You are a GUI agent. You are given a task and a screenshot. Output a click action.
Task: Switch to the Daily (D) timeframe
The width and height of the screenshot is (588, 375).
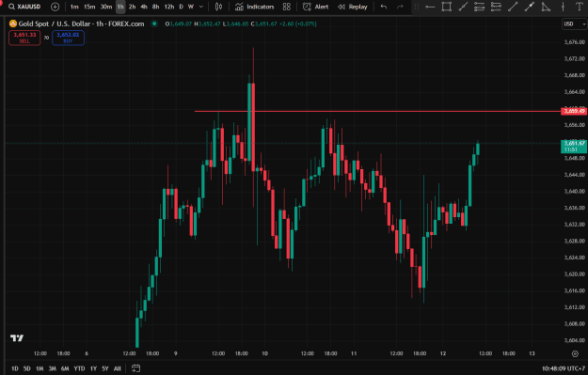(182, 7)
